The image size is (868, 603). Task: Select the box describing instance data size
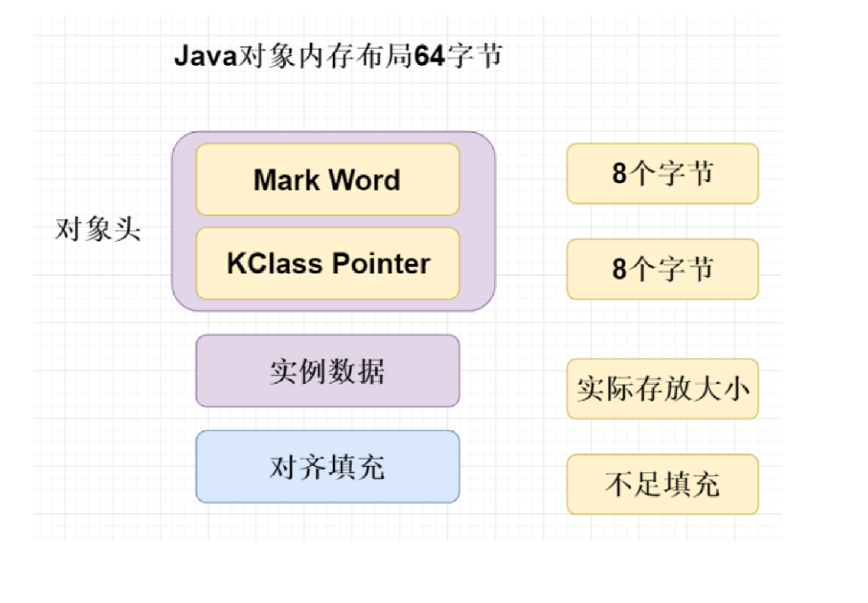click(x=662, y=390)
